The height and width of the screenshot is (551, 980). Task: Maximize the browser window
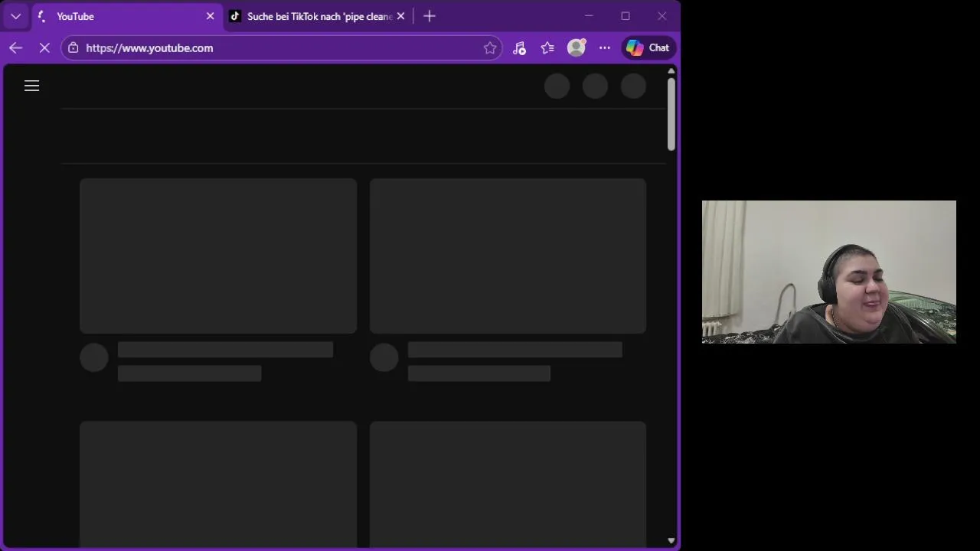click(x=626, y=16)
